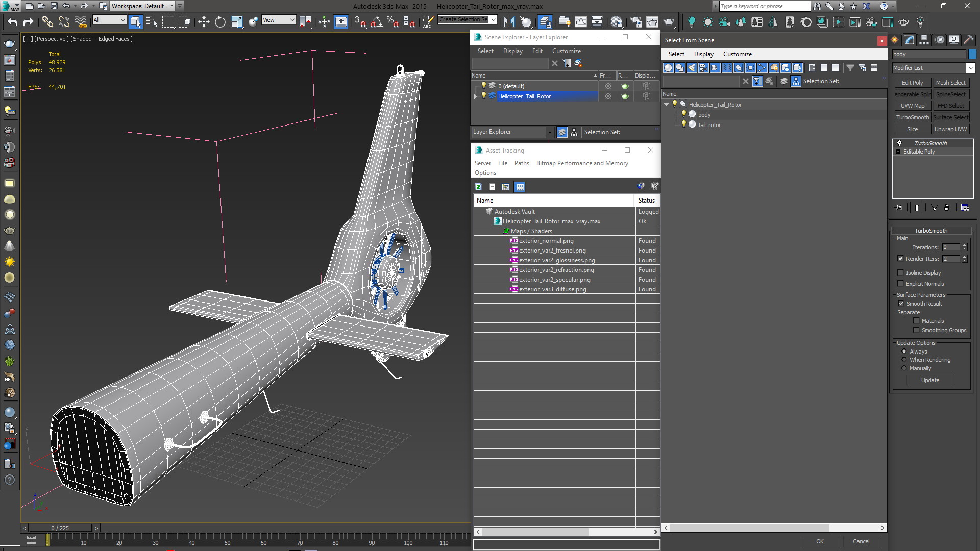Refresh the Asset Tracking list
The image size is (980, 551).
(x=478, y=187)
